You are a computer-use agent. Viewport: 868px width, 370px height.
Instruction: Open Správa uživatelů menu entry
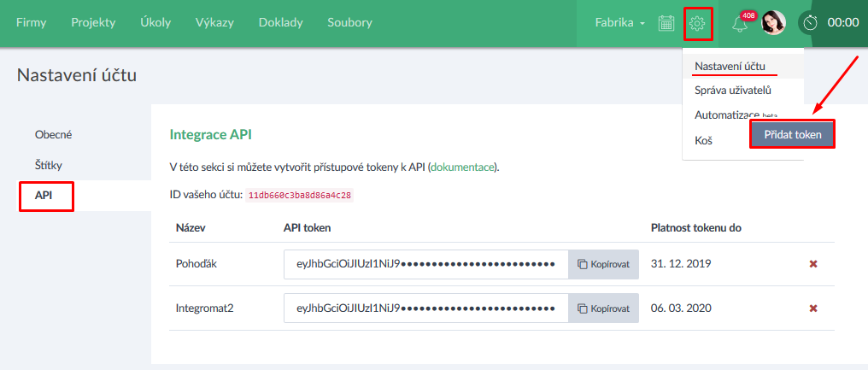click(733, 90)
